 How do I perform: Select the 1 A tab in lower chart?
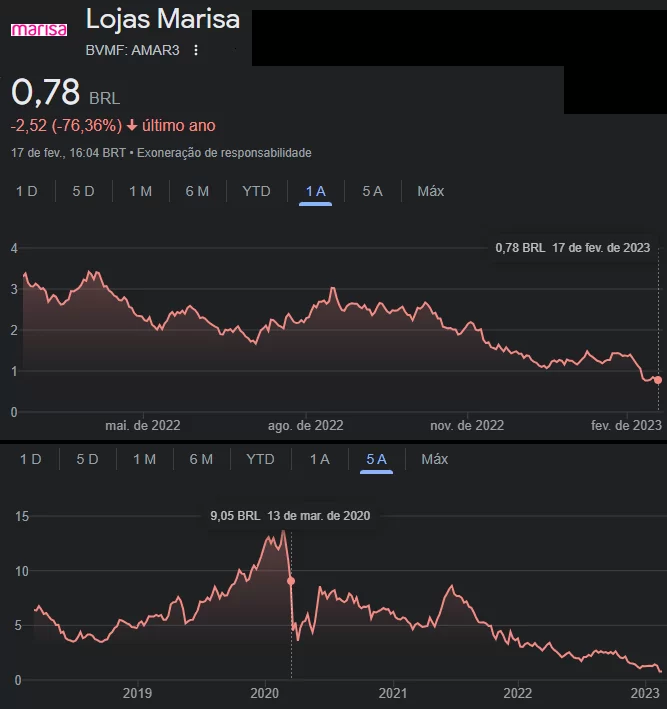(320, 459)
